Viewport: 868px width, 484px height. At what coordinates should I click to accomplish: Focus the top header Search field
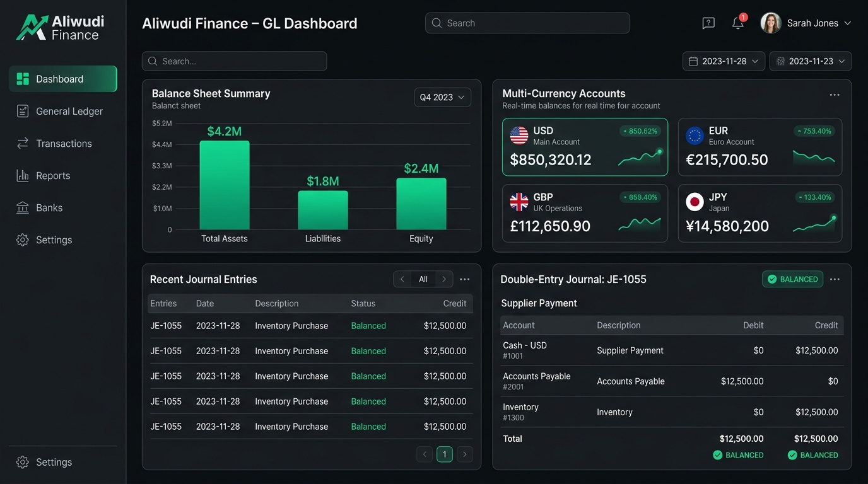[x=527, y=23]
